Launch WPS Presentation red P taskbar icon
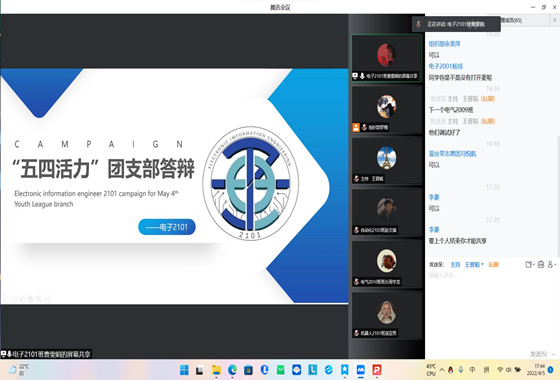 [377, 370]
